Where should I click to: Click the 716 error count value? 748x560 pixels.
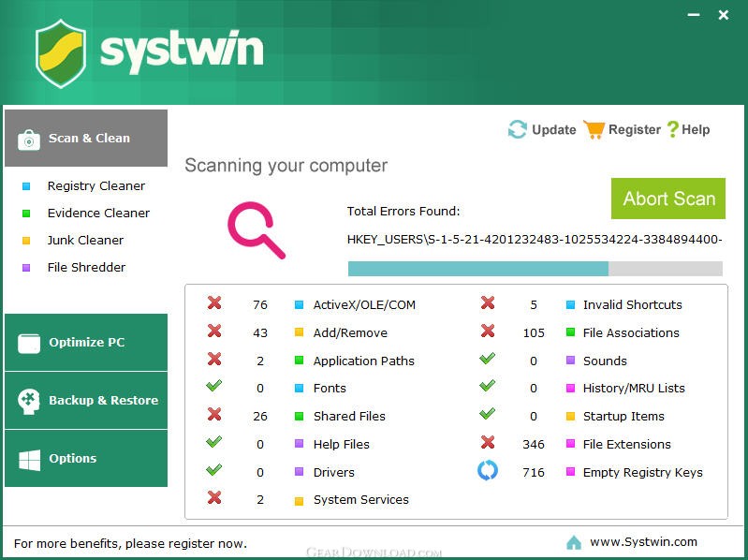534,473
